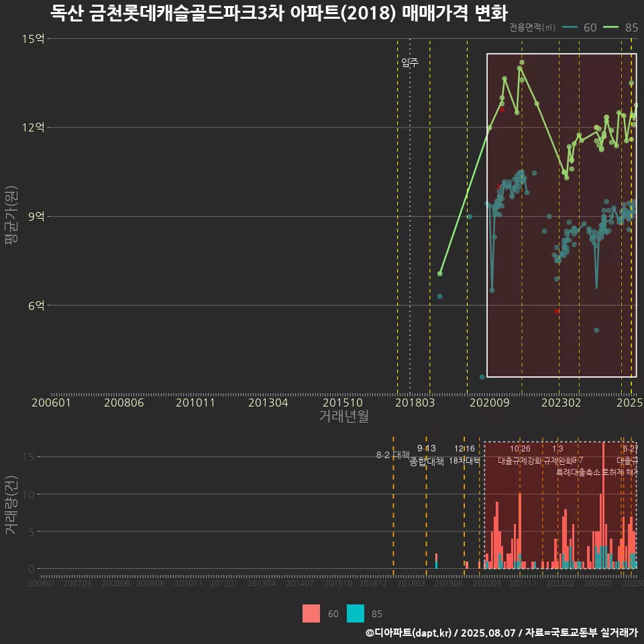
Task: Click 200601 on the price chart axis
Action: pyautogui.click(x=52, y=402)
